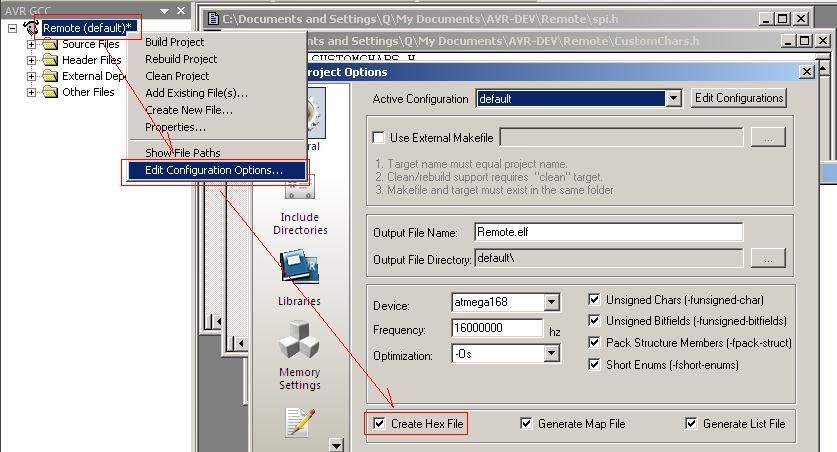Image resolution: width=837 pixels, height=452 pixels.
Task: Toggle Pack Structure Members checkbox
Action: tap(594, 342)
